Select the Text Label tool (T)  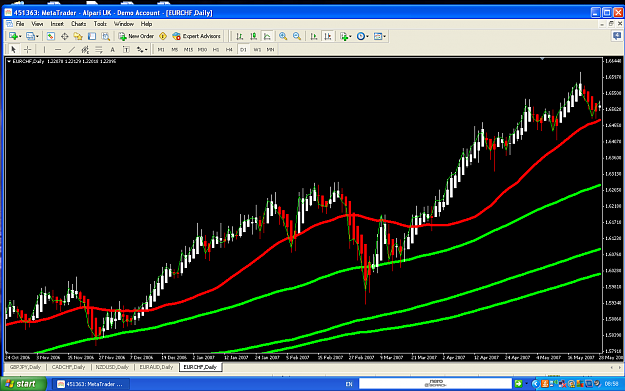(x=126, y=49)
